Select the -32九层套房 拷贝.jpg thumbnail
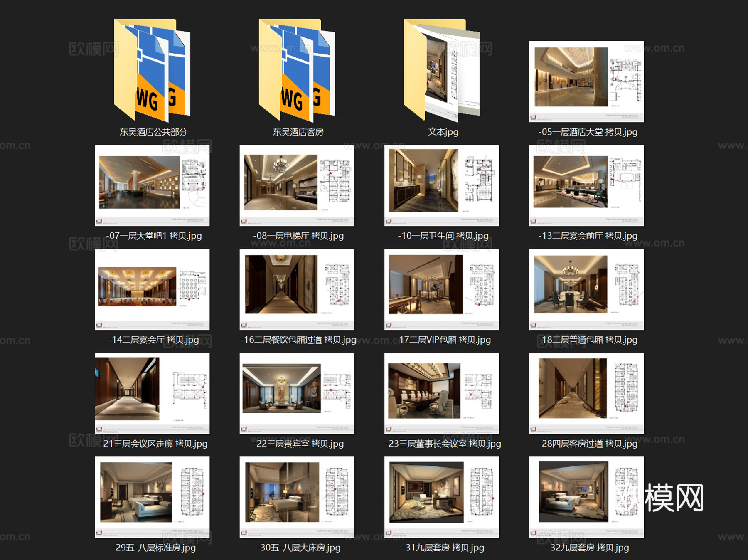 tap(586, 497)
